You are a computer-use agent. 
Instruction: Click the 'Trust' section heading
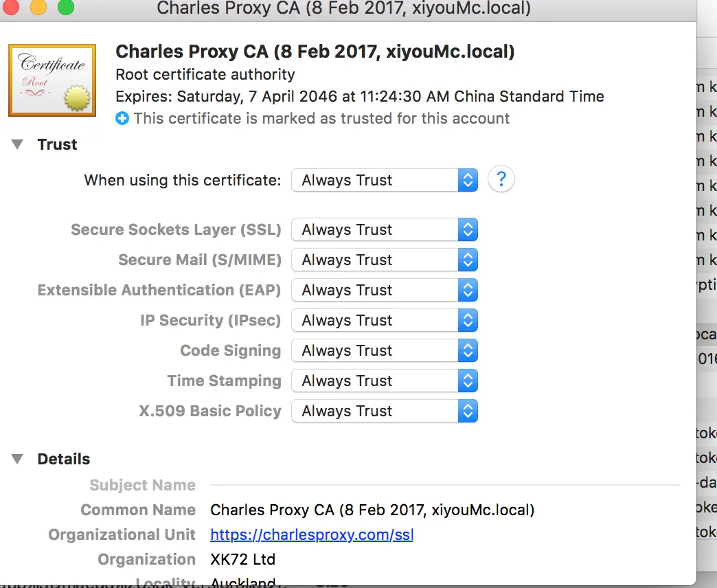57,144
